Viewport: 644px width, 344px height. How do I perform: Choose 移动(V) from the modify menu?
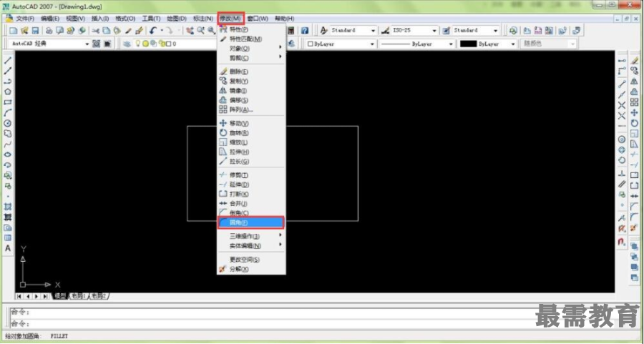click(251, 123)
